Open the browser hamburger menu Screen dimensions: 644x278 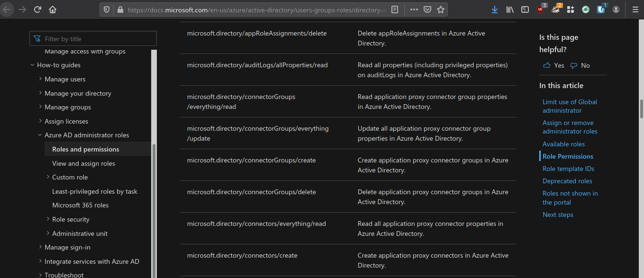[x=635, y=9]
